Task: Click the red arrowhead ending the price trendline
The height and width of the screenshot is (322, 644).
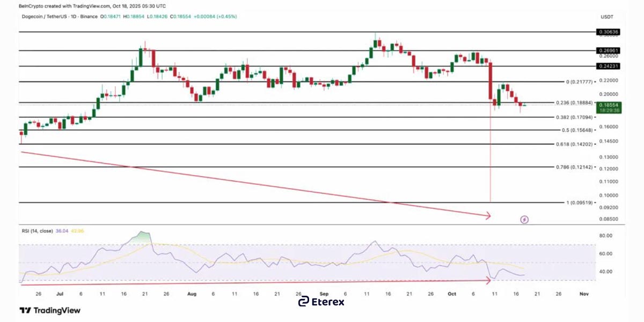Action: click(488, 216)
